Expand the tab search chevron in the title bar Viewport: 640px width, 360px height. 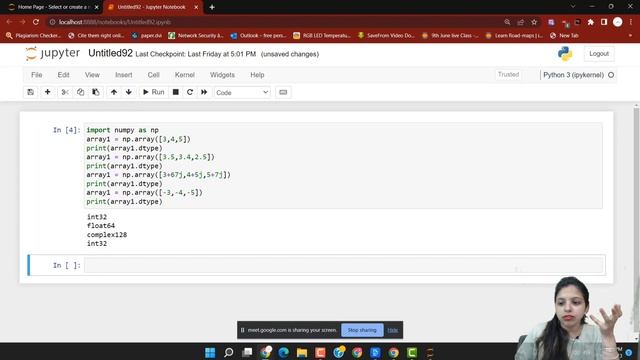tap(573, 7)
